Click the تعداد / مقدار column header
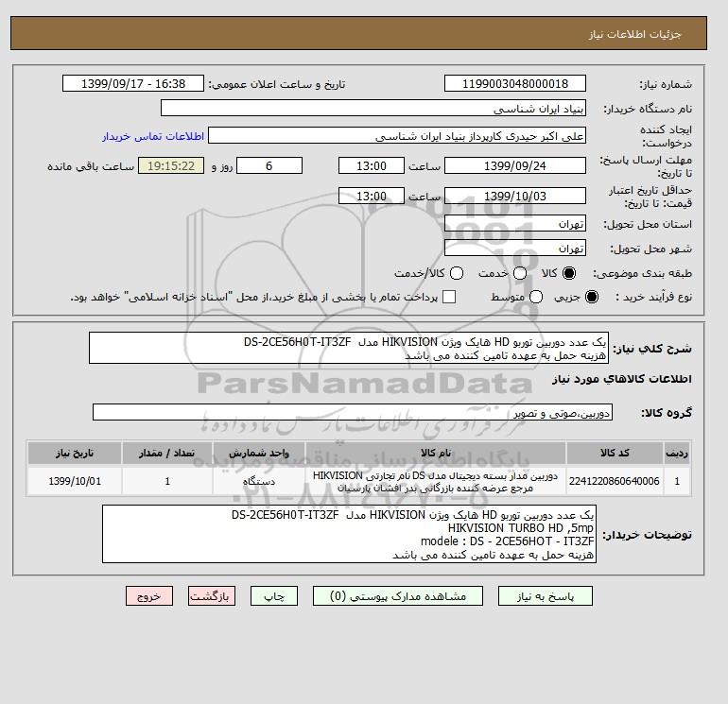Viewport: 728px width, 704px height. [x=167, y=453]
